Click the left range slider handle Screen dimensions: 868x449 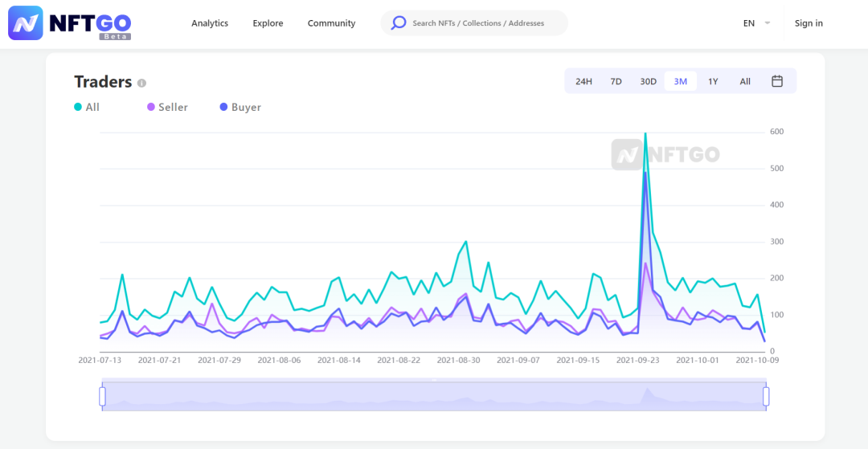(x=102, y=396)
